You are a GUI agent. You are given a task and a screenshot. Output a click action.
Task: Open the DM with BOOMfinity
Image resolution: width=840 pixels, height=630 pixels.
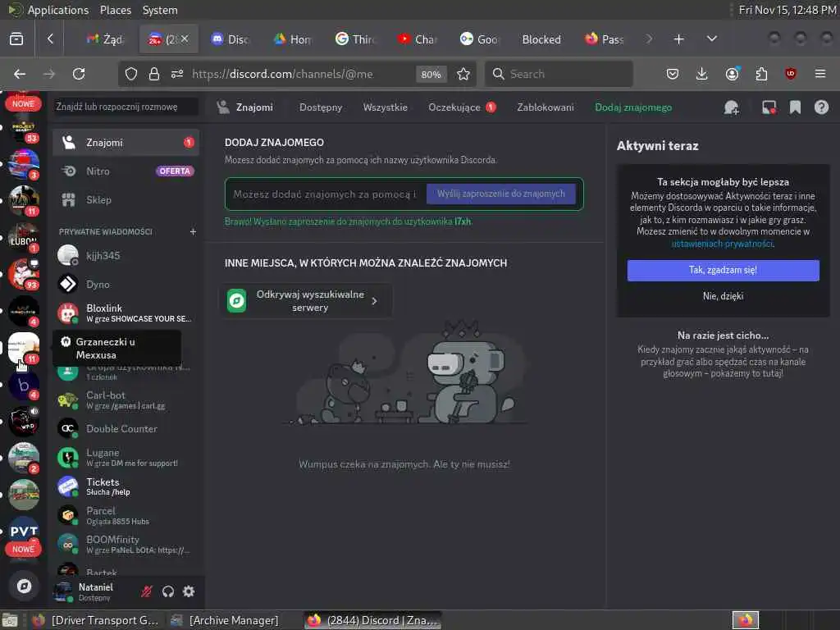click(126, 545)
